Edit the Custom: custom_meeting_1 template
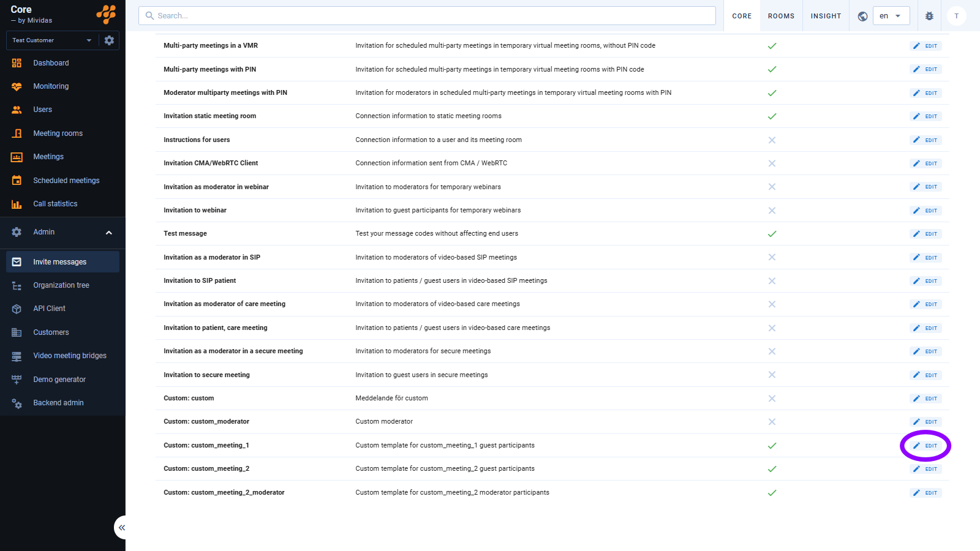980x551 pixels. [x=925, y=446]
